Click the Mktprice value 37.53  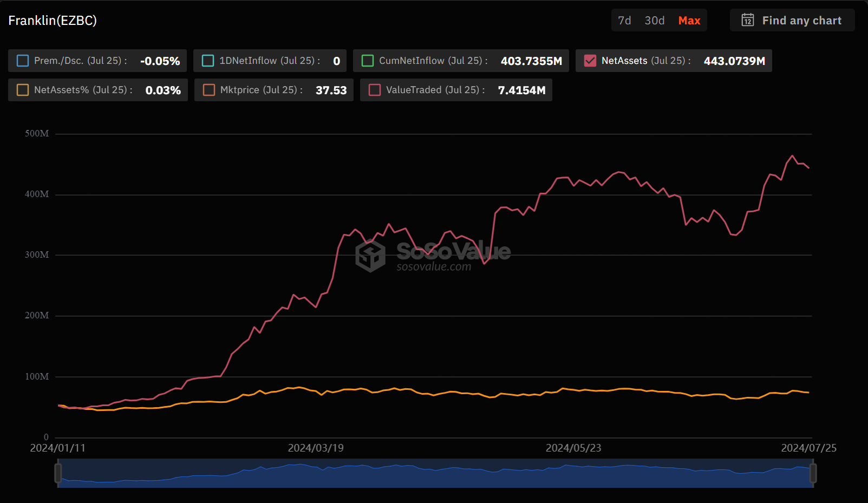pos(331,90)
